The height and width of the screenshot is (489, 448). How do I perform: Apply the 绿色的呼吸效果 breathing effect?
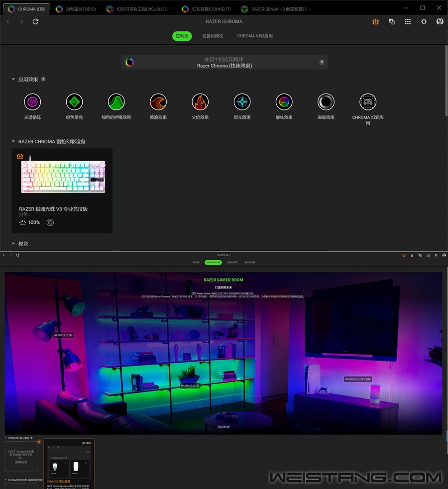click(x=116, y=101)
